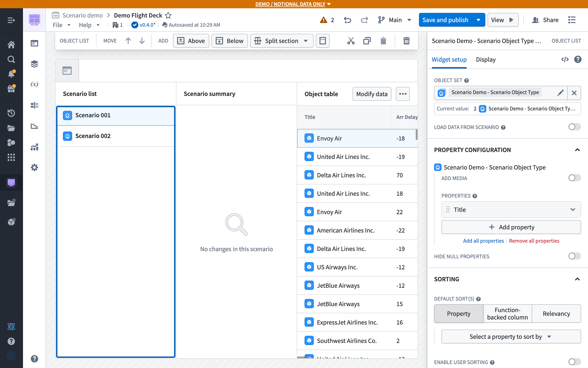Image resolution: width=588 pixels, height=368 pixels.
Task: Open the settings gear panel icon
Action: pyautogui.click(x=34, y=167)
